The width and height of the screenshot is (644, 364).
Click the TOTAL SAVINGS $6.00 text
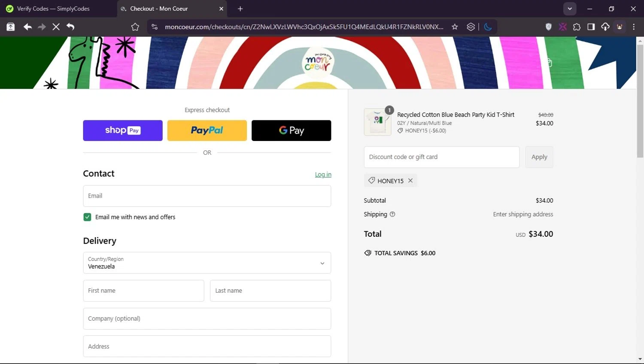(405, 253)
